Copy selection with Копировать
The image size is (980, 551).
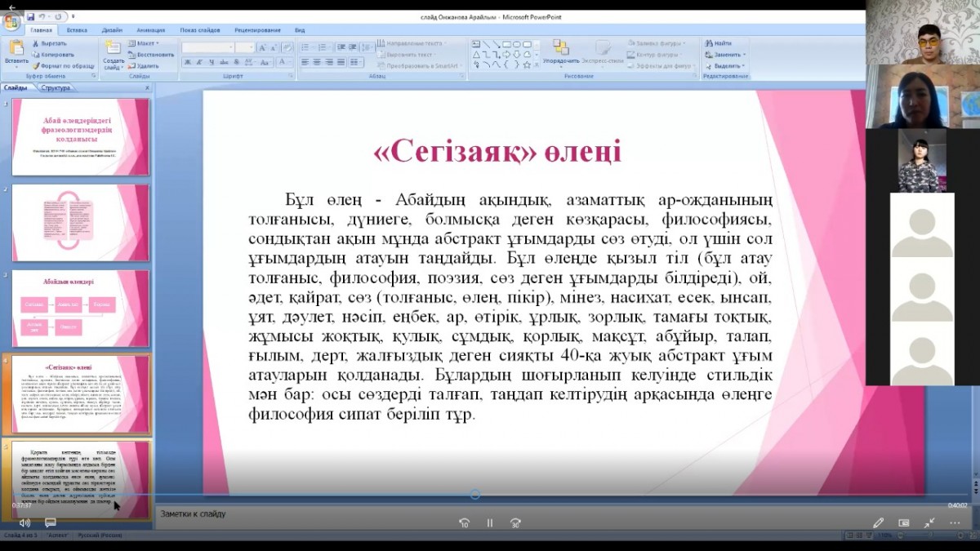point(51,55)
